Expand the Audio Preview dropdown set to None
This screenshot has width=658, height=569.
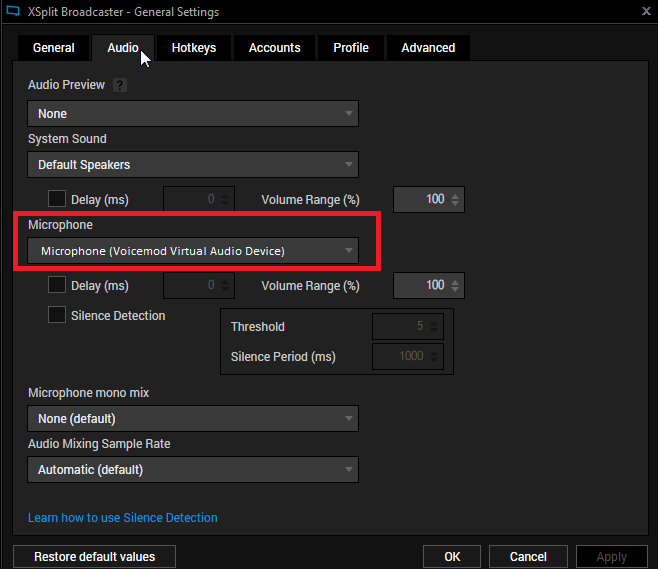coord(193,114)
